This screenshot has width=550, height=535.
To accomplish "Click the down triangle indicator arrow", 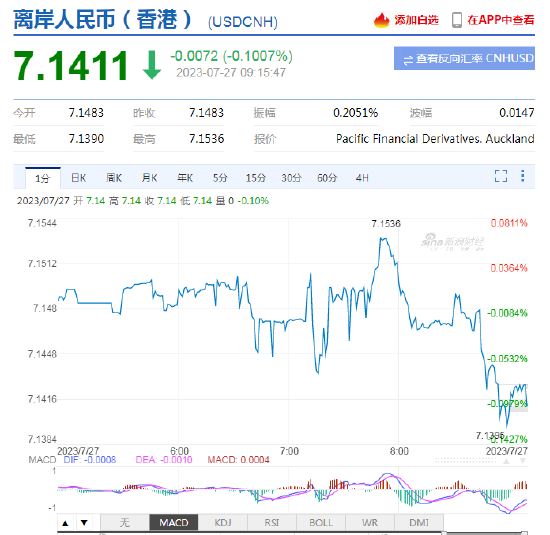I will tap(84, 523).
